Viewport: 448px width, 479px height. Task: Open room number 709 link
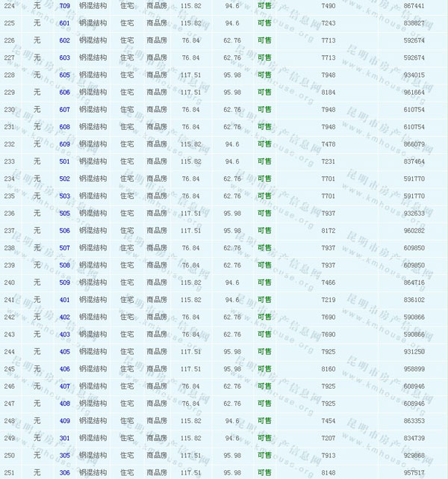click(64, 6)
